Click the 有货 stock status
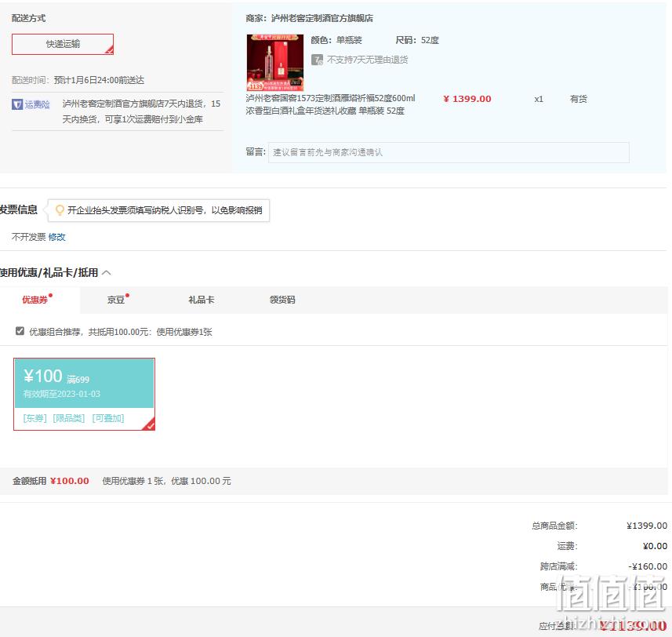Screen dimensions: 672x637 click(x=579, y=99)
